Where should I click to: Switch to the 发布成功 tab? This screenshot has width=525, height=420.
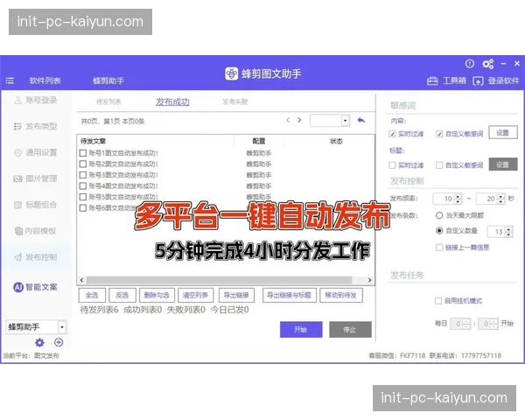(x=172, y=101)
